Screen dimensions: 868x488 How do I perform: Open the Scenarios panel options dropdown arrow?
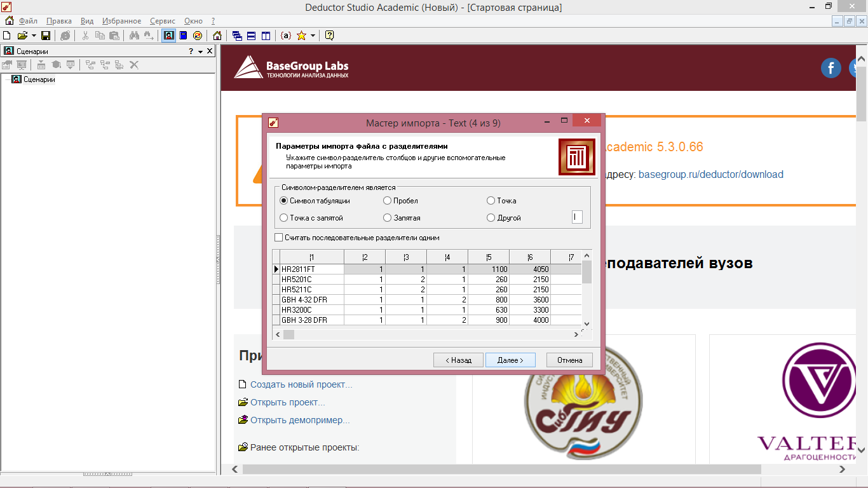200,51
